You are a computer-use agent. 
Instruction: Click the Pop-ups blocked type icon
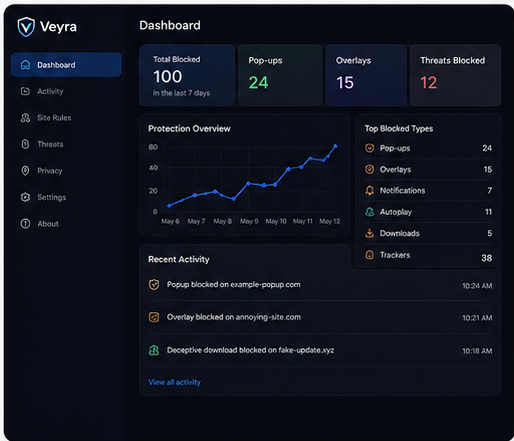[369, 148]
